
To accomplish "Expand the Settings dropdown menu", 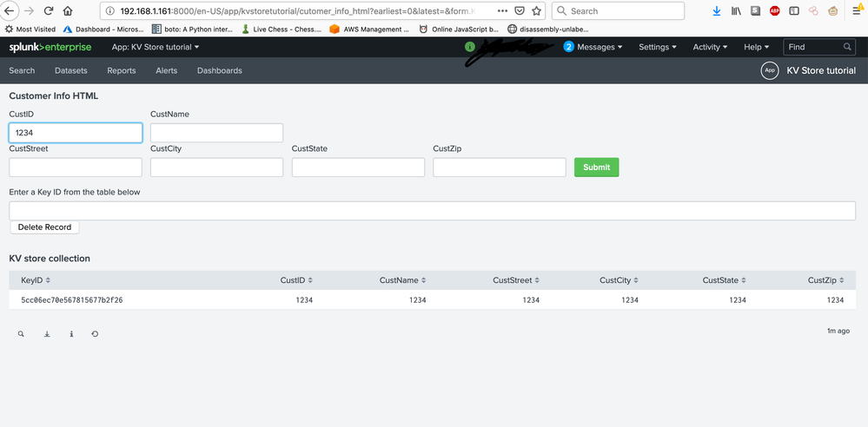I will point(658,47).
